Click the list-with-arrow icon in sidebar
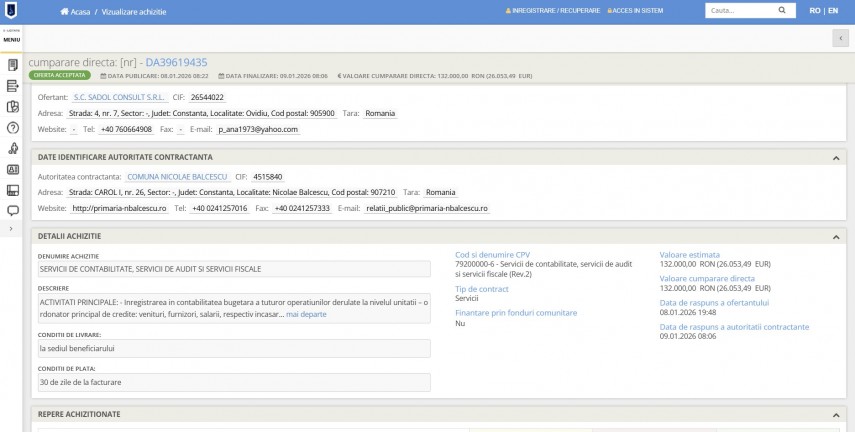855x432 pixels. click(13, 86)
